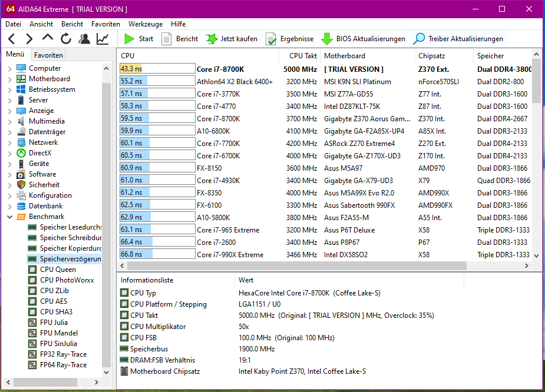
Task: Open the FPU Julia benchmark
Action: tap(54, 322)
